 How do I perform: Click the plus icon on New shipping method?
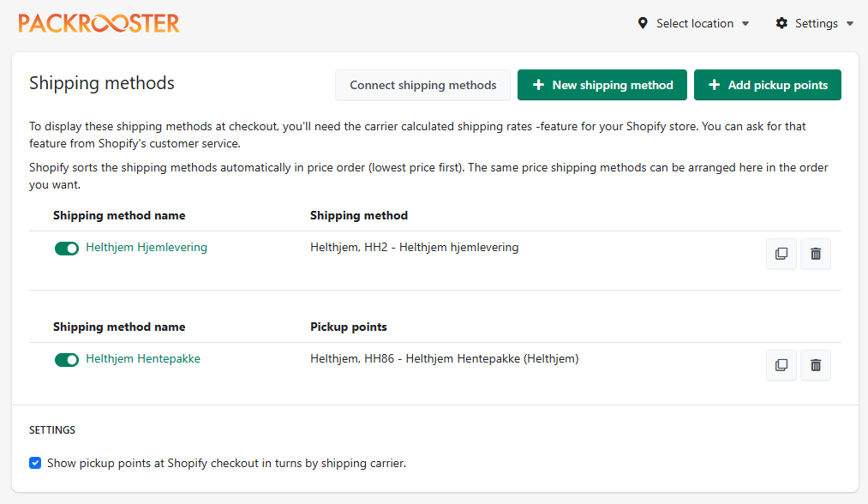(538, 85)
